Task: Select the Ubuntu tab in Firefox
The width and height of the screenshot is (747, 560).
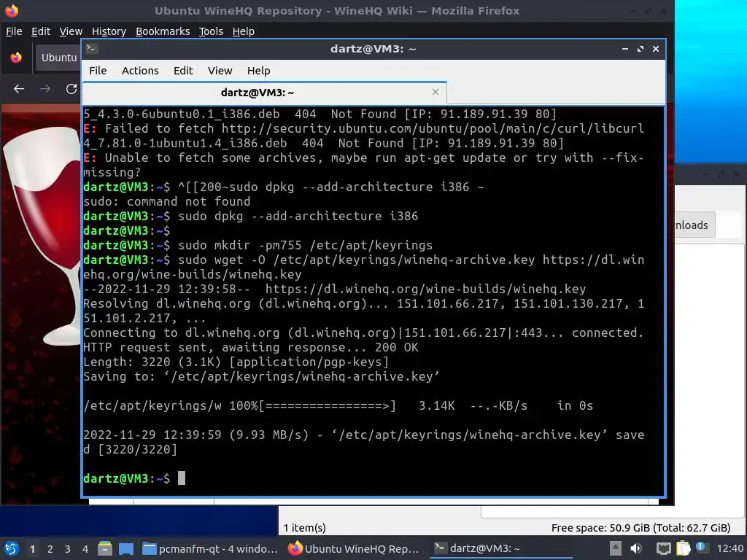Action: pyautogui.click(x=58, y=58)
